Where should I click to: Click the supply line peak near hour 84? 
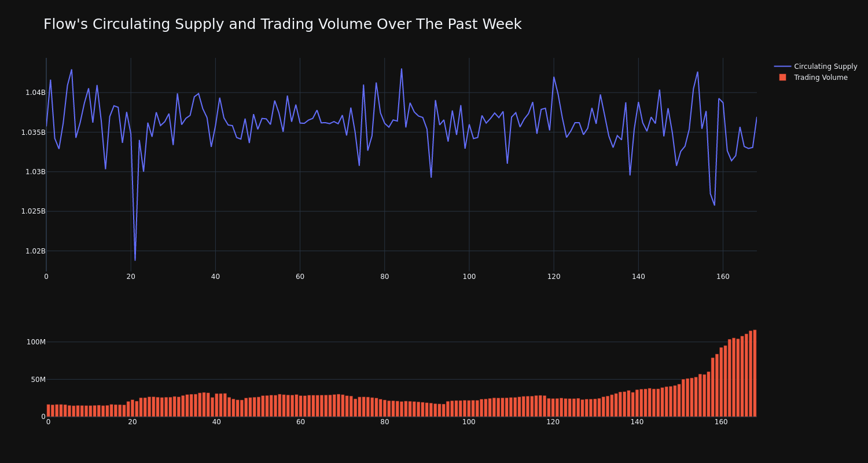click(402, 69)
